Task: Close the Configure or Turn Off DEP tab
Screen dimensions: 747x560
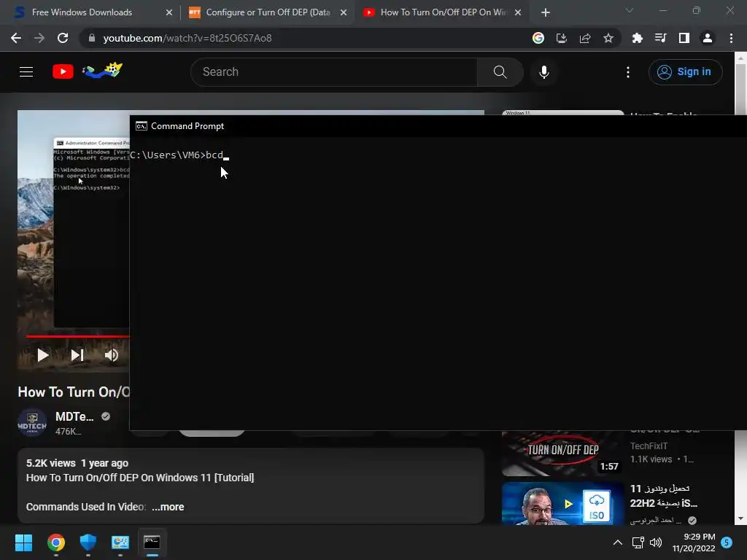Action: coord(344,12)
